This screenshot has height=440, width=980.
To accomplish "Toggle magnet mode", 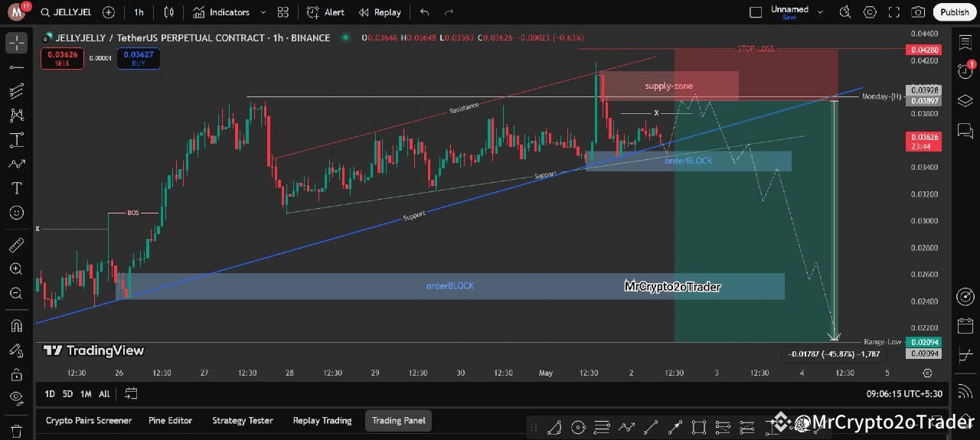I will coord(16,326).
